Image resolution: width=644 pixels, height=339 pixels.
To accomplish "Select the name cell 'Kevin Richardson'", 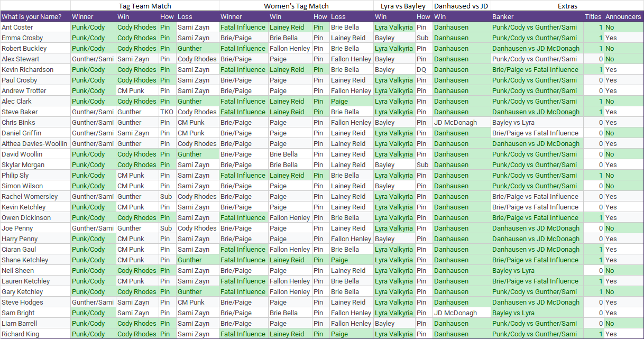I will 35,69.
